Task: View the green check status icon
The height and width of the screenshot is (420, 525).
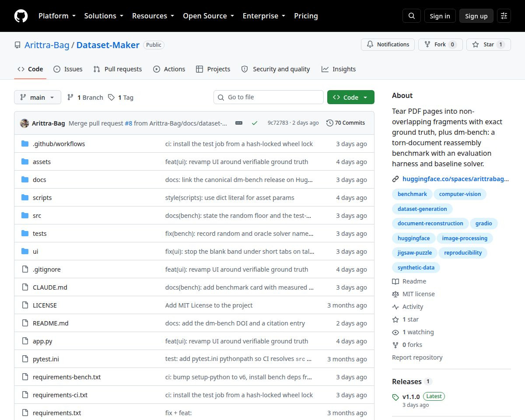Action: (x=255, y=123)
